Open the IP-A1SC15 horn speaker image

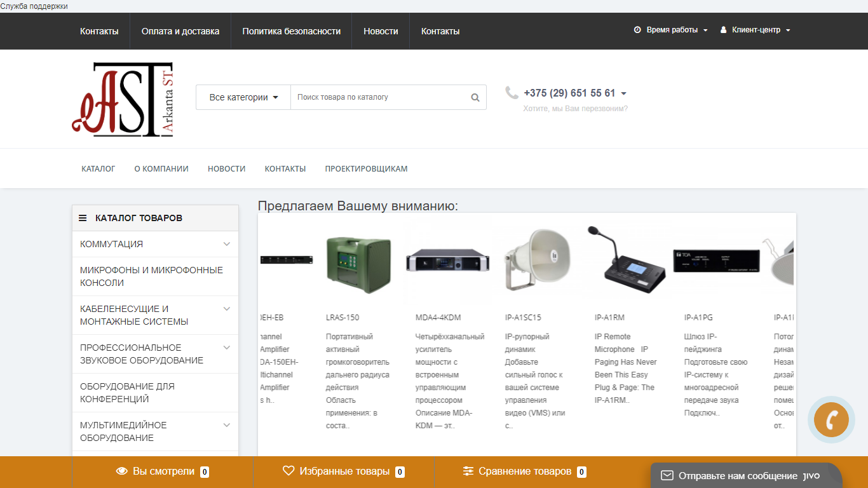point(538,260)
